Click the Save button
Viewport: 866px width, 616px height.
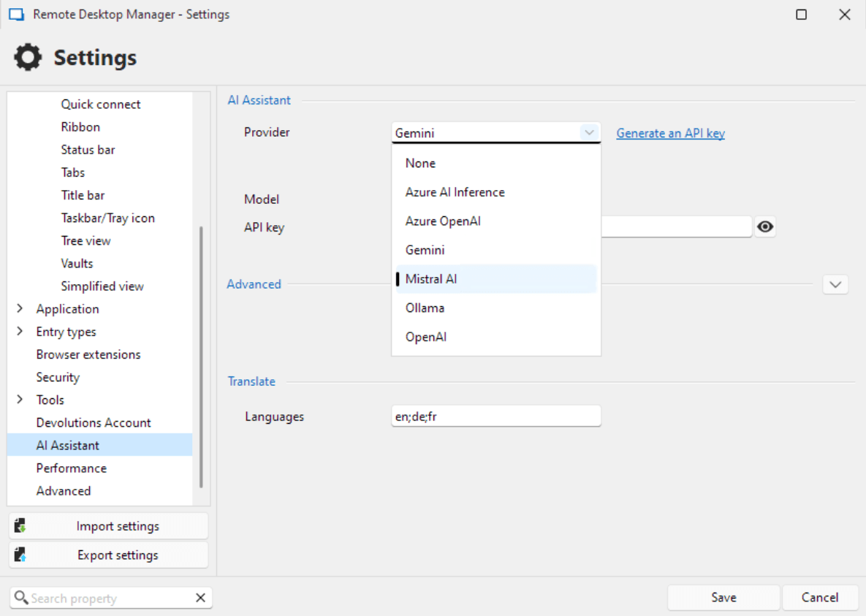(x=723, y=597)
